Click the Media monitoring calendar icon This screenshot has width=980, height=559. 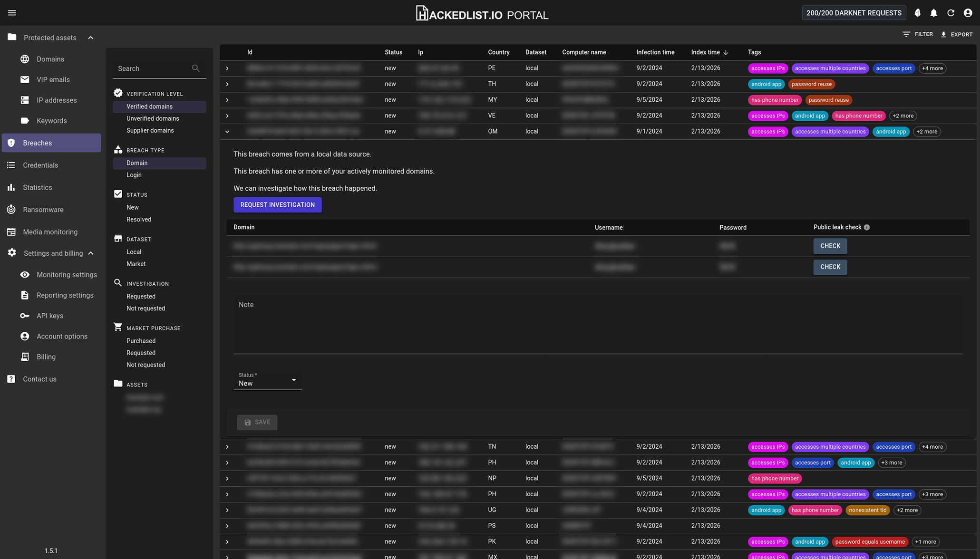pos(11,231)
